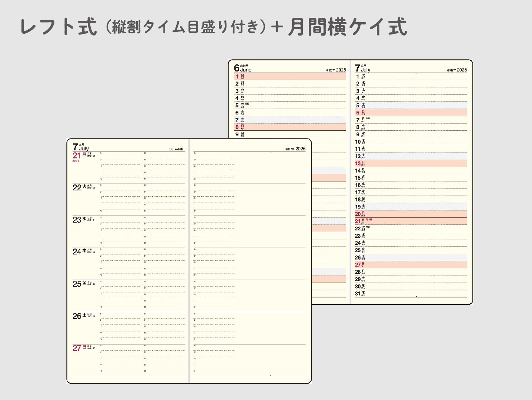Click July 22 row in monthly page

tap(411, 229)
